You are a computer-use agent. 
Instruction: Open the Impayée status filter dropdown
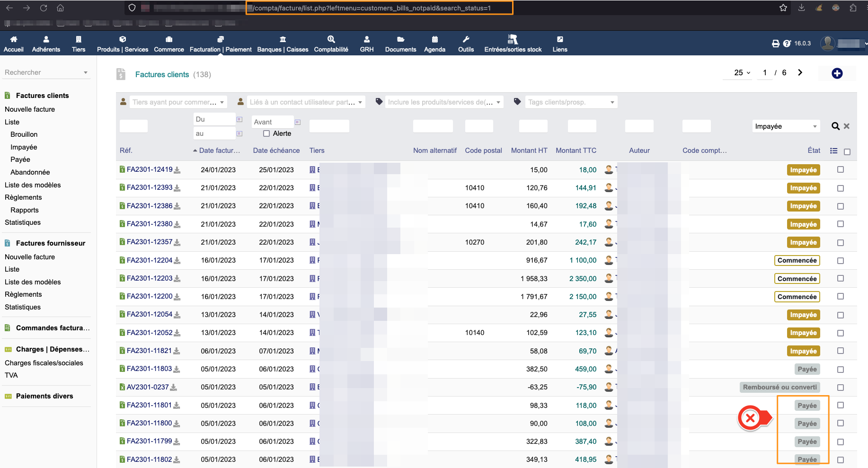[x=785, y=126]
